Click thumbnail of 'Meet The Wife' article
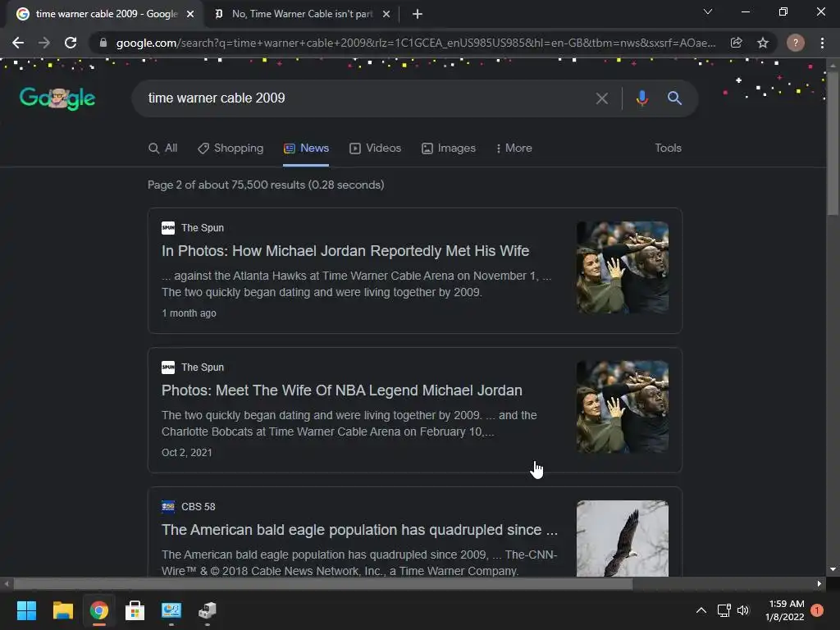840x630 pixels. (623, 407)
